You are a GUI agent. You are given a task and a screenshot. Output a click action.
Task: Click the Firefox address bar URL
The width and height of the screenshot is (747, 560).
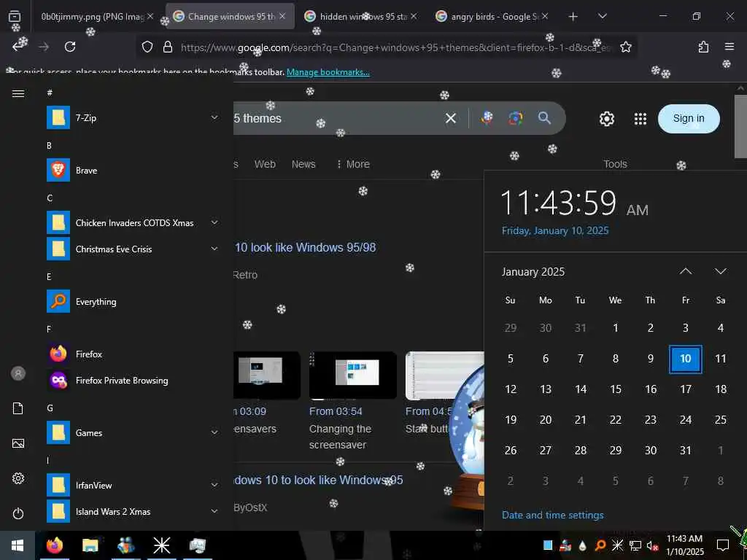click(395, 47)
